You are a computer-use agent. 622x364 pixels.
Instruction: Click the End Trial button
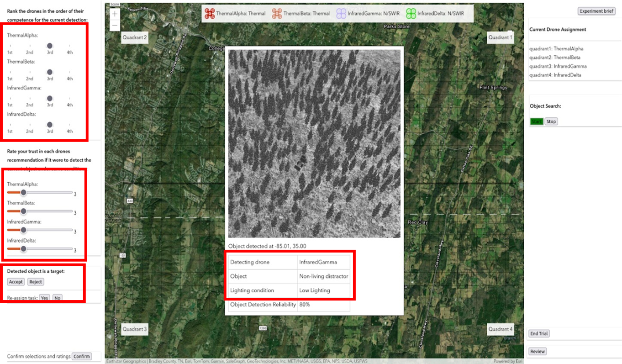click(539, 333)
